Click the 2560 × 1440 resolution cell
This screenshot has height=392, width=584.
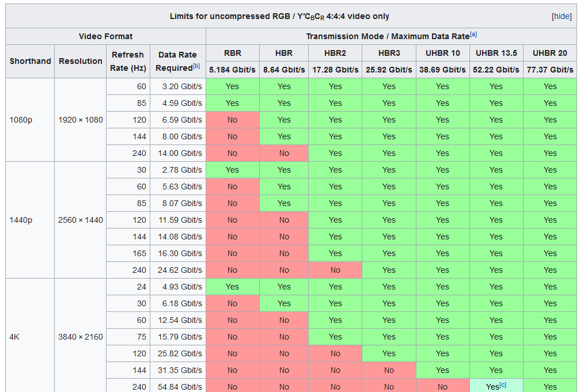click(81, 220)
